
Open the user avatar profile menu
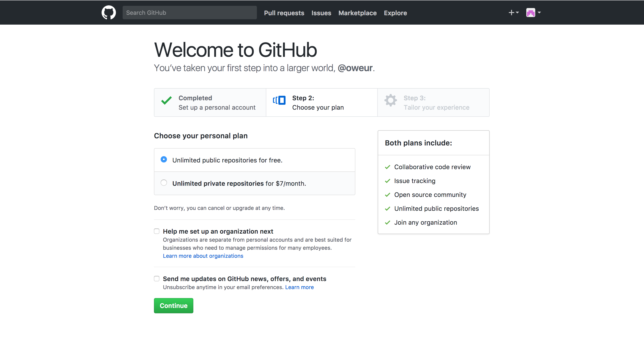point(533,13)
